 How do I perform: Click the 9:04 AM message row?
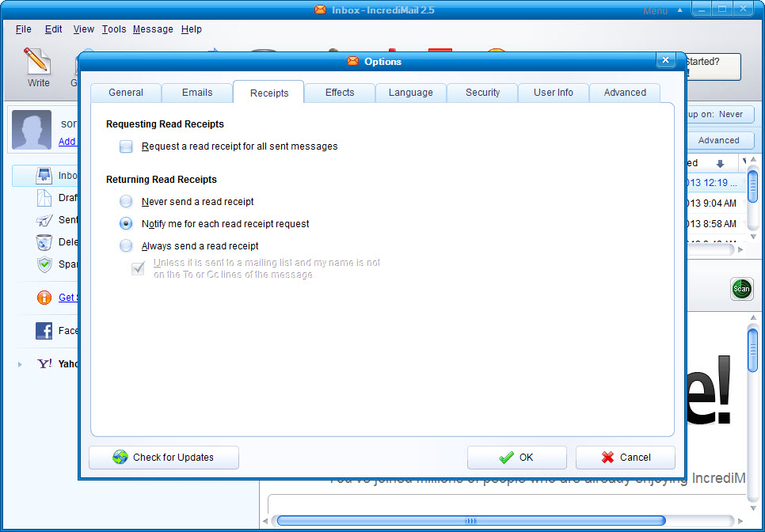(x=716, y=203)
